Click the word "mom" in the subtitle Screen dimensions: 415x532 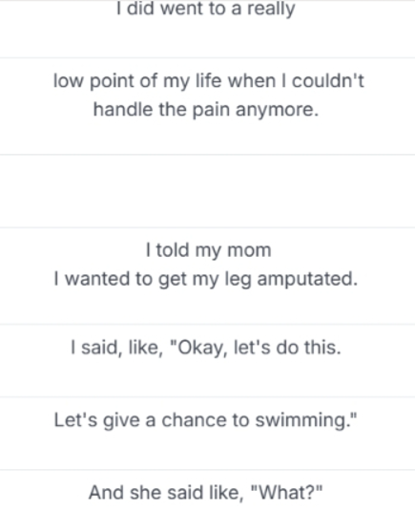click(x=249, y=250)
